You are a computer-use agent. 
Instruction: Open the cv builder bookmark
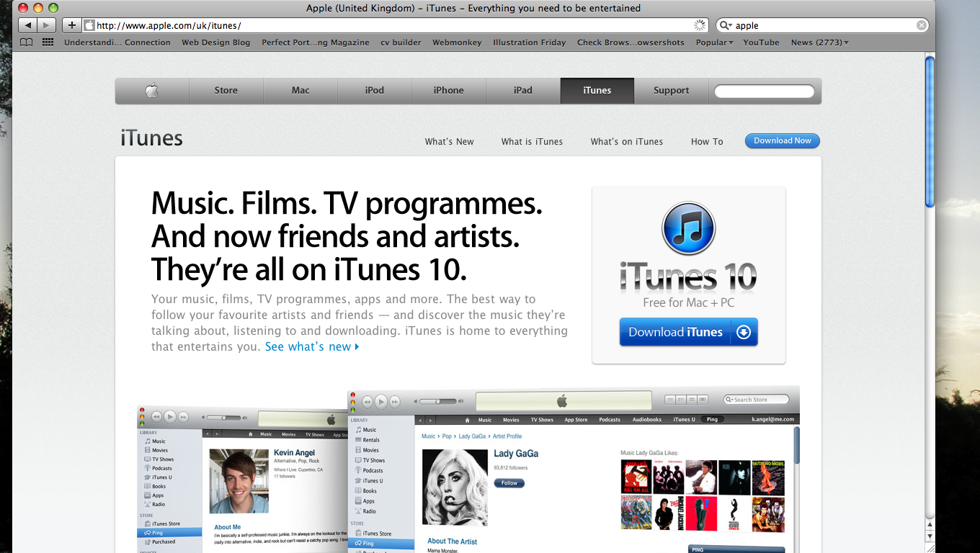[401, 42]
